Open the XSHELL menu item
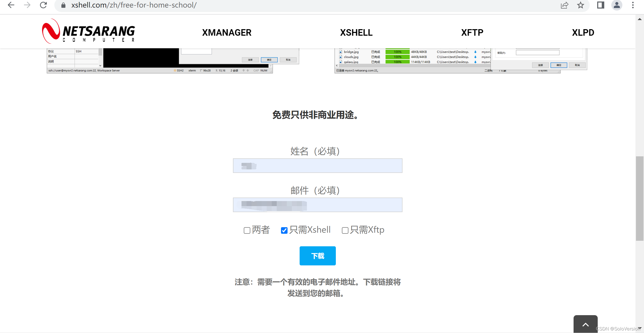The height and width of the screenshot is (333, 644). coord(356,32)
